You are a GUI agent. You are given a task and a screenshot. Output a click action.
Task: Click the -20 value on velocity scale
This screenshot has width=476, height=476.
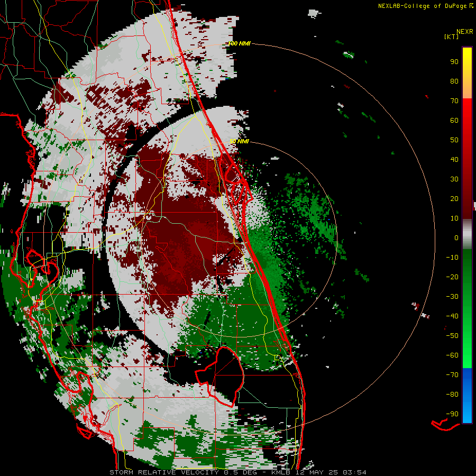coord(452,277)
